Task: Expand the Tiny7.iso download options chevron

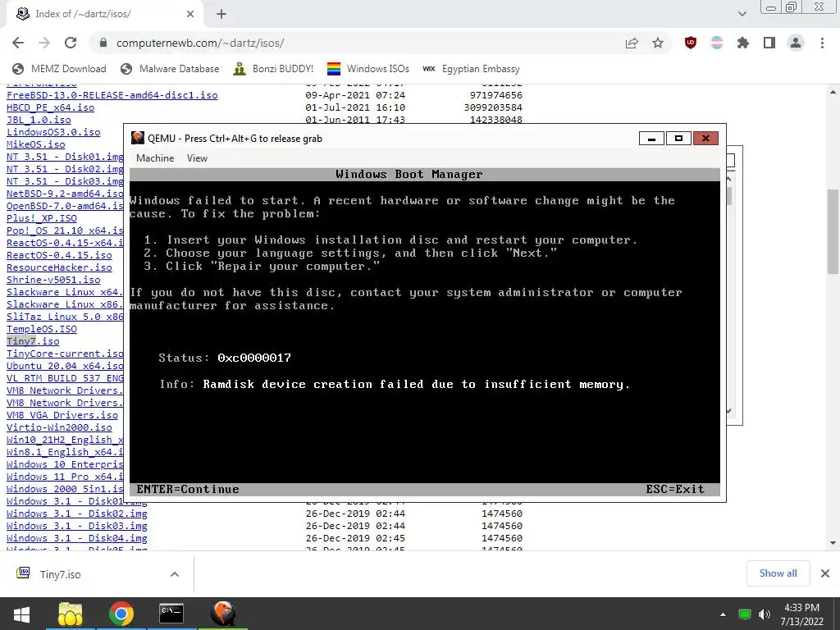Action: (175, 574)
